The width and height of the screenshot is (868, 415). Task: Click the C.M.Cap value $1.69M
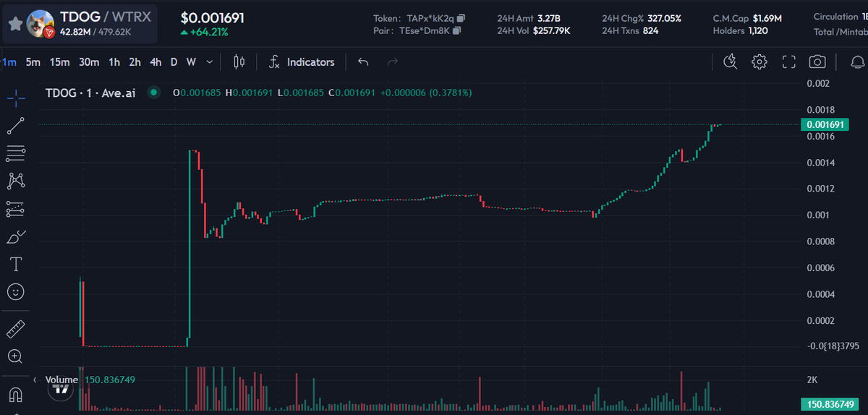click(767, 17)
